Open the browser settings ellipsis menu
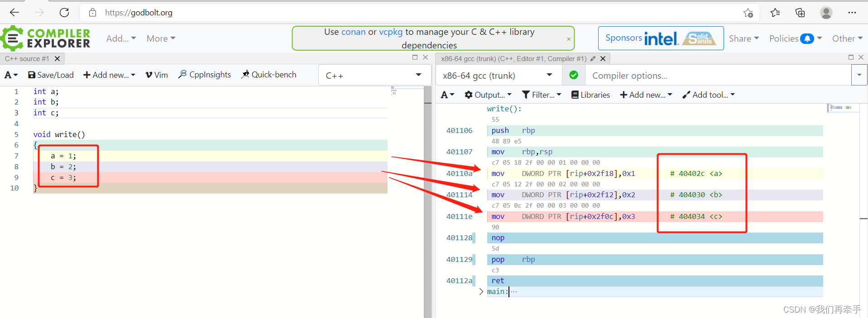This screenshot has height=318, width=868. point(852,13)
